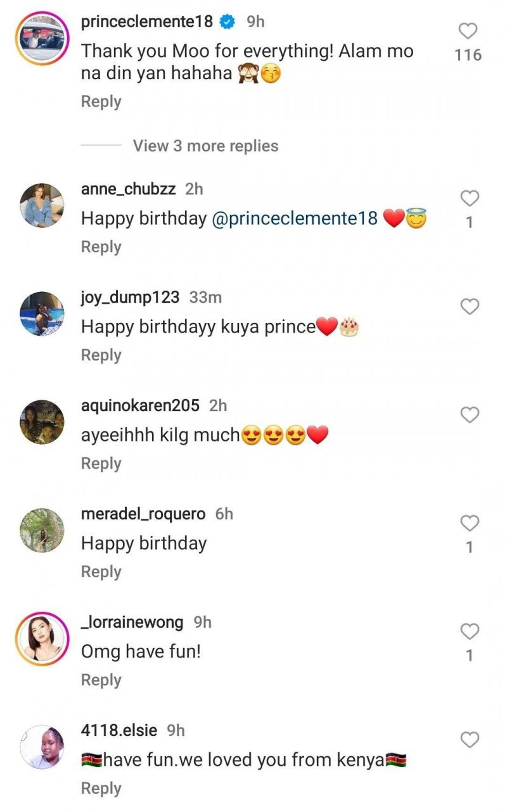
Task: Heart meradel_roquero's Happy birthday comment
Action: pyautogui.click(x=469, y=523)
